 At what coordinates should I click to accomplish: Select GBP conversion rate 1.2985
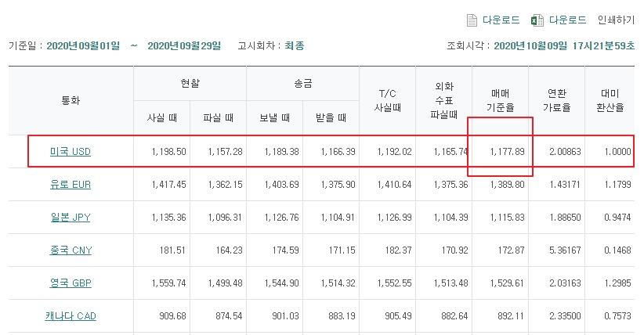pos(617,283)
